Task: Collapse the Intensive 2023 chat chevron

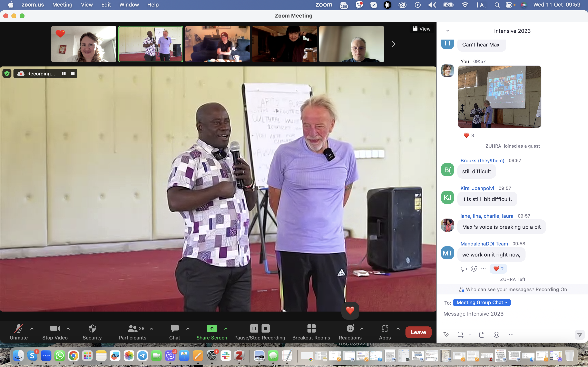Action: coord(448,31)
